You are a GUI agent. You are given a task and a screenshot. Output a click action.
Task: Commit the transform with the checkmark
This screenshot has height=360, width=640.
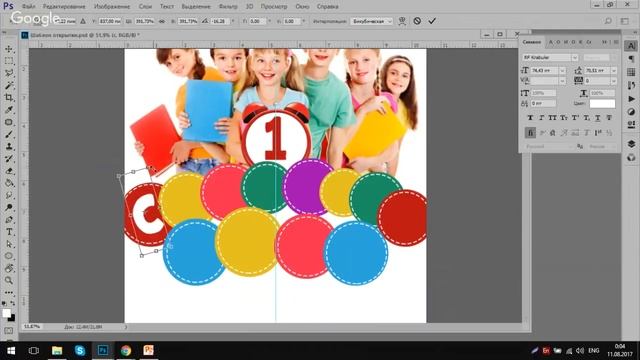(x=432, y=21)
